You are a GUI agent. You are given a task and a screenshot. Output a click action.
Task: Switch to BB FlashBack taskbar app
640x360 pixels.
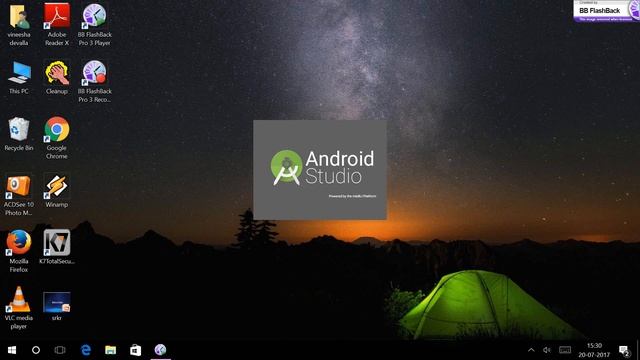click(x=160, y=350)
